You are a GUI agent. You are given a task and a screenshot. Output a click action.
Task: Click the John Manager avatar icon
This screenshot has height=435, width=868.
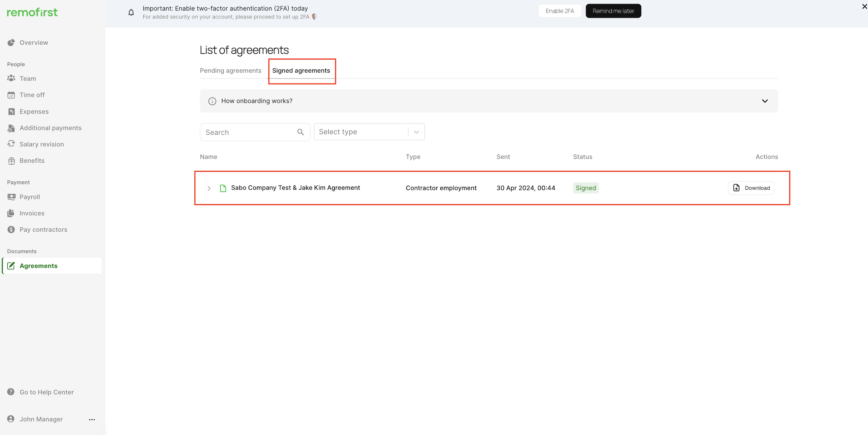coord(11,419)
